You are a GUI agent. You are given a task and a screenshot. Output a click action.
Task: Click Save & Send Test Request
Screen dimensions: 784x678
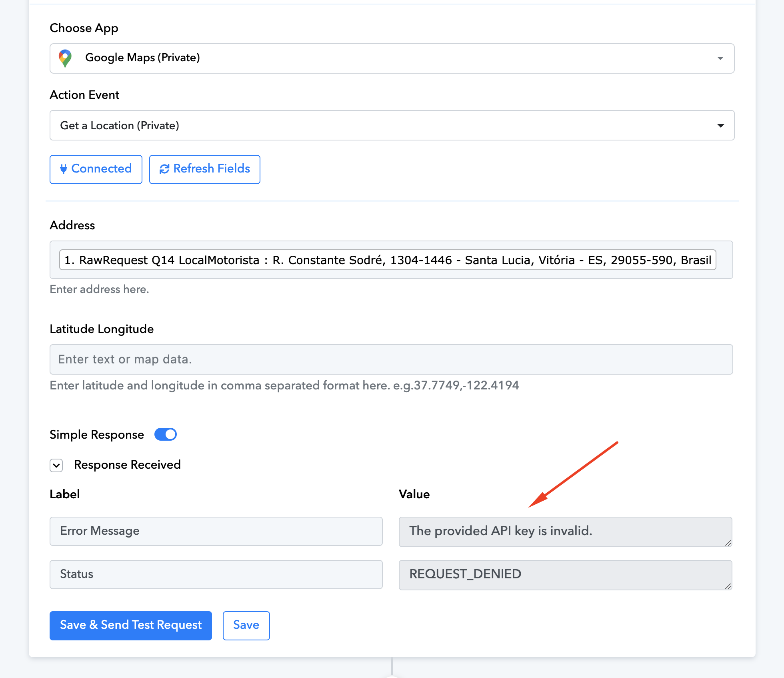point(131,626)
